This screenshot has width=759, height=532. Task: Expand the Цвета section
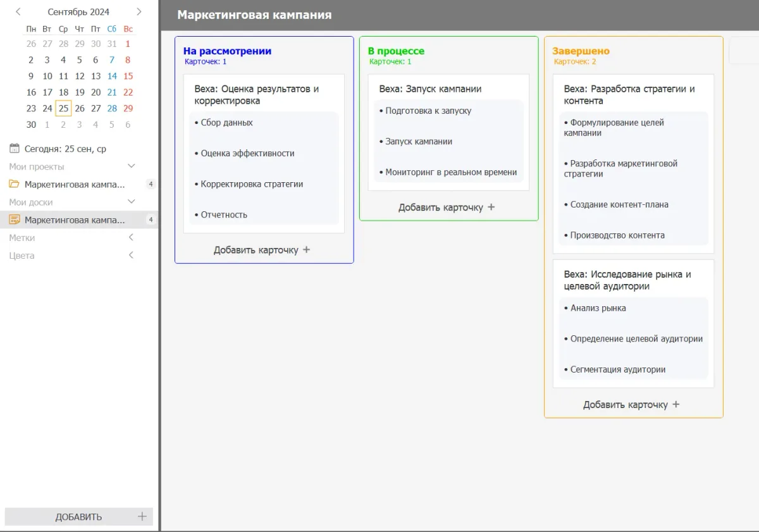coord(132,256)
